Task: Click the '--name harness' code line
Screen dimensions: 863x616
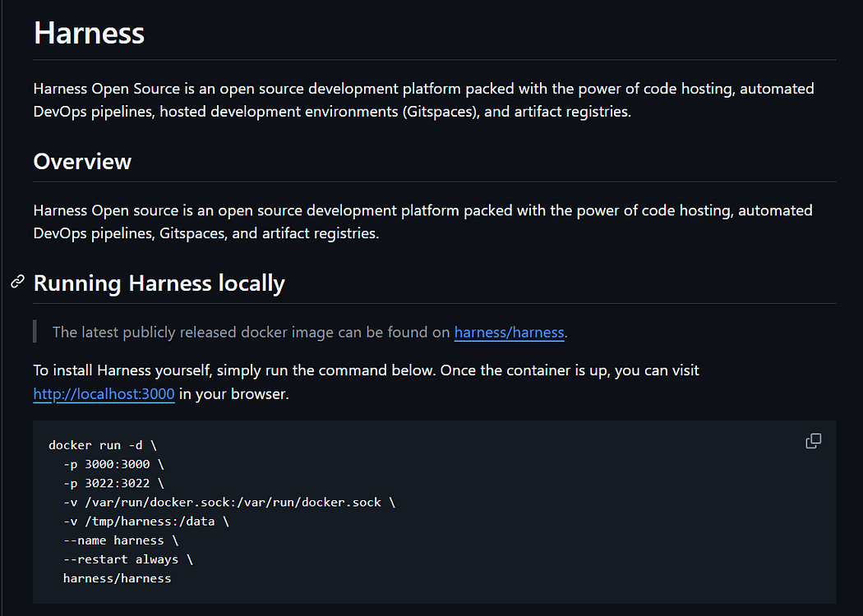Action: (120, 540)
